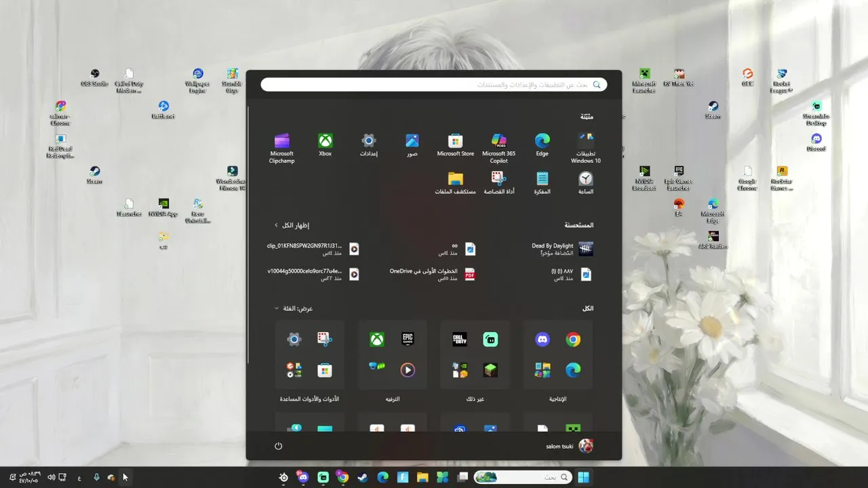Open Discord from the taskbar

tap(303, 477)
